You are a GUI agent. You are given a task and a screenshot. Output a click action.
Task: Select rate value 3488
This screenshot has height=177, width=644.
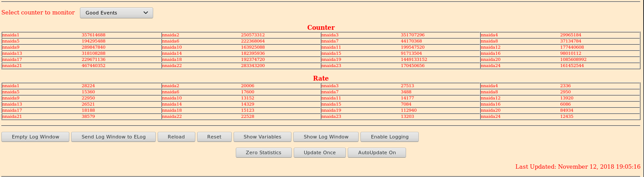406,92
